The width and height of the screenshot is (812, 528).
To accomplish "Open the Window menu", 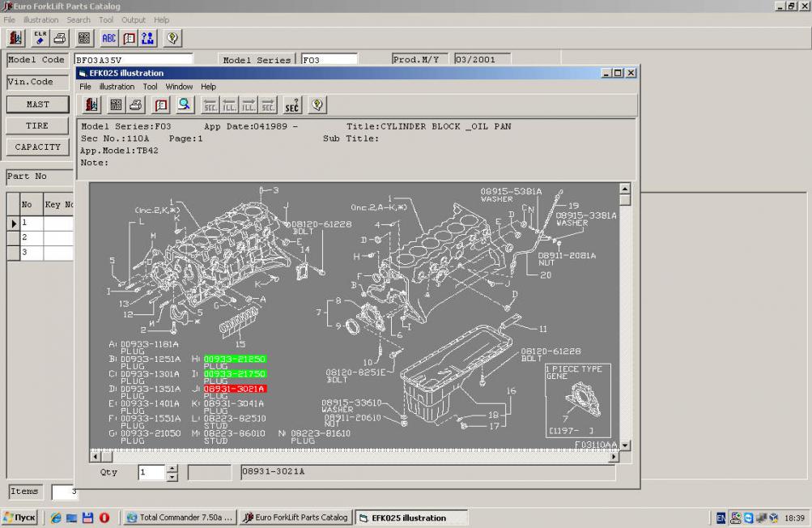I will click(179, 87).
